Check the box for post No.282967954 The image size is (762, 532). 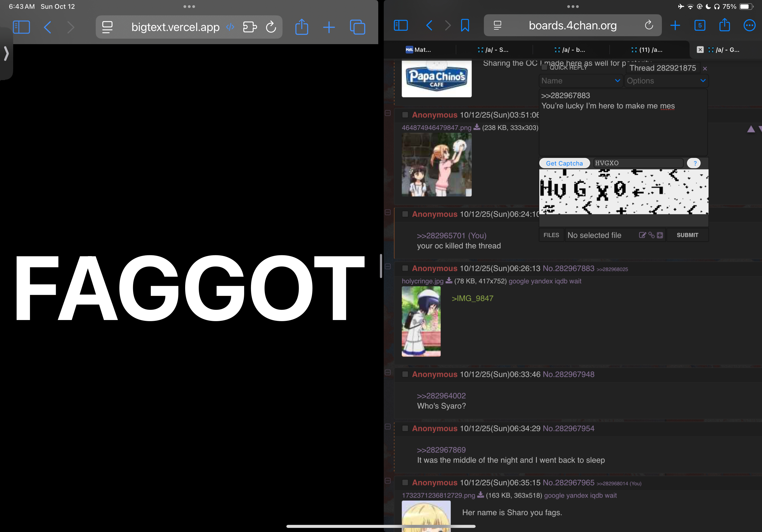click(x=405, y=428)
